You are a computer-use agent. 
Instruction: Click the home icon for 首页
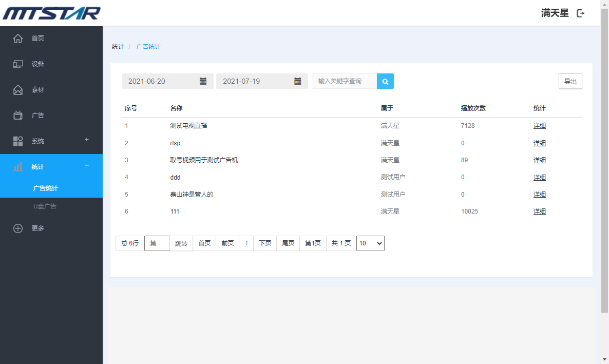tap(18, 39)
